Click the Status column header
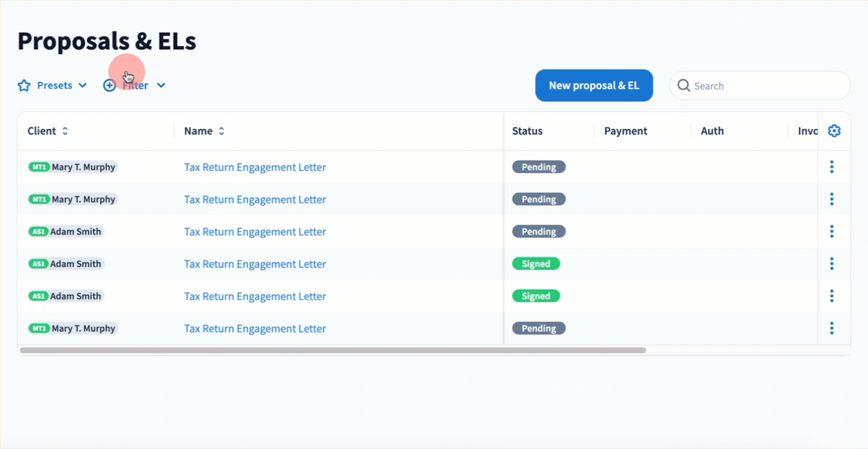This screenshot has height=449, width=868. tap(527, 131)
